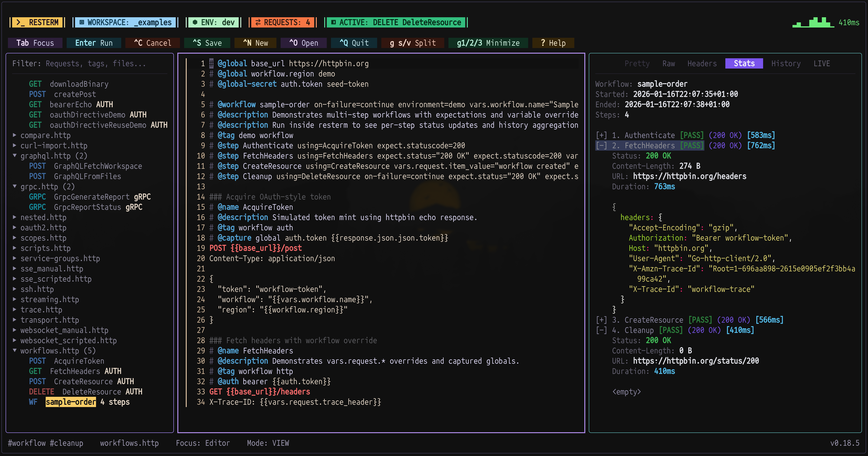
Task: Click the ENV dev status dot
Action: 195,23
